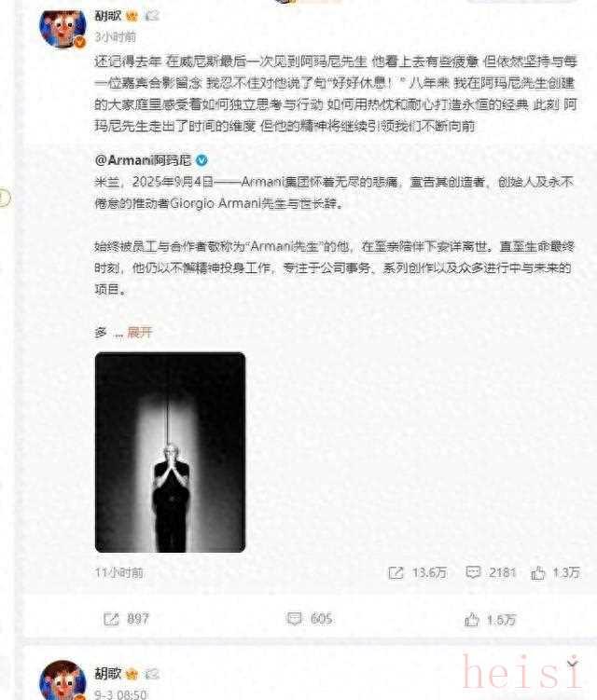The height and width of the screenshot is (700, 597).
Task: Click the repost icon on the Armani post (13.6万)
Action: click(396, 572)
